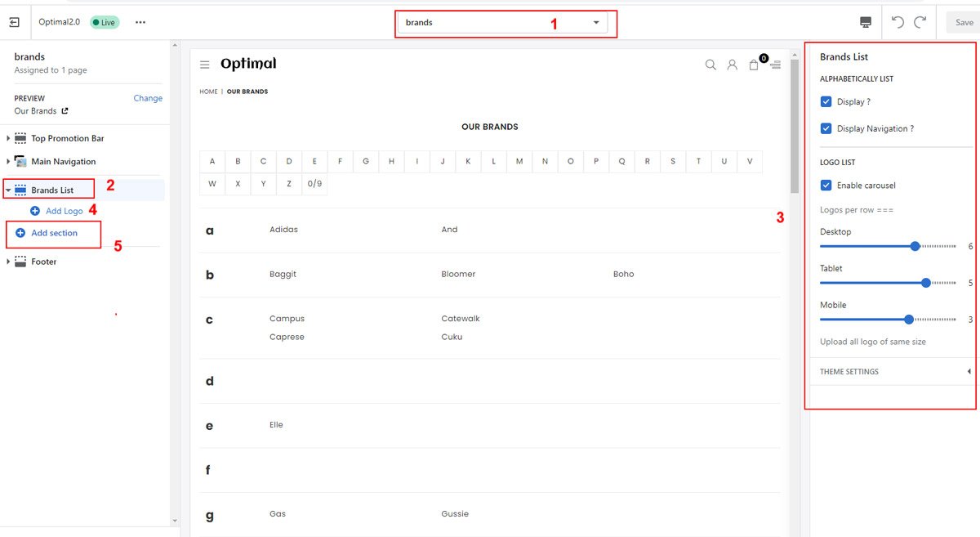Click the undo arrow icon
The width and height of the screenshot is (980, 537).
(898, 22)
